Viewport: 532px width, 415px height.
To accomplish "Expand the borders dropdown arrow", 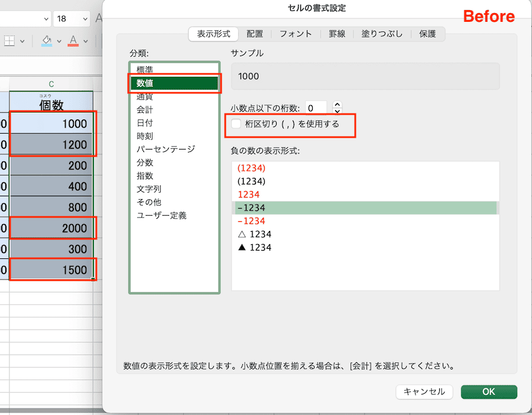I will pyautogui.click(x=22, y=41).
